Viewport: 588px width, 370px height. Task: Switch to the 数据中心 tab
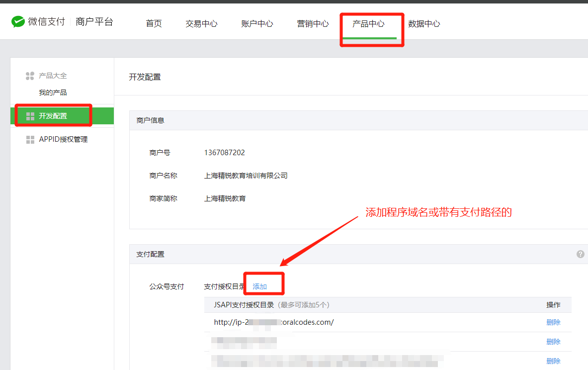(x=424, y=24)
